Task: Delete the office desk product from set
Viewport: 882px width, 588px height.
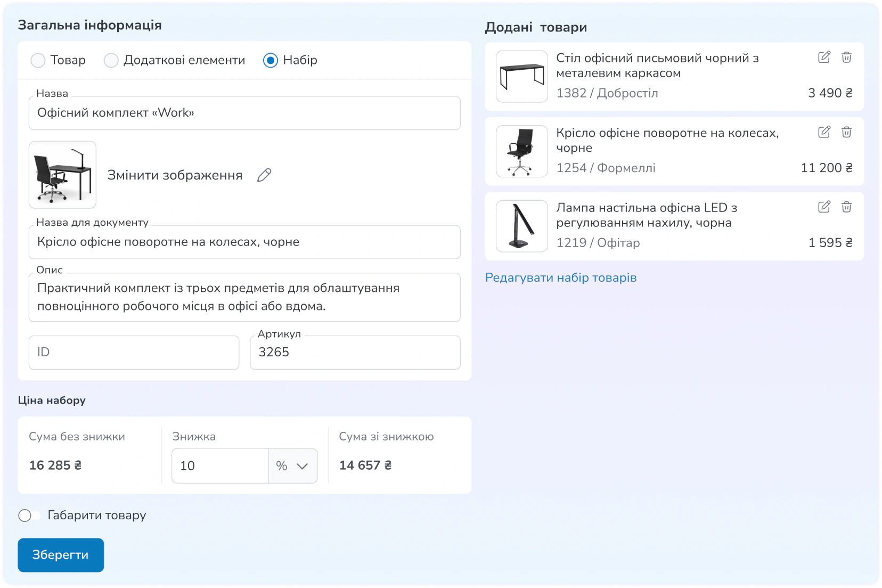Action: tap(846, 57)
